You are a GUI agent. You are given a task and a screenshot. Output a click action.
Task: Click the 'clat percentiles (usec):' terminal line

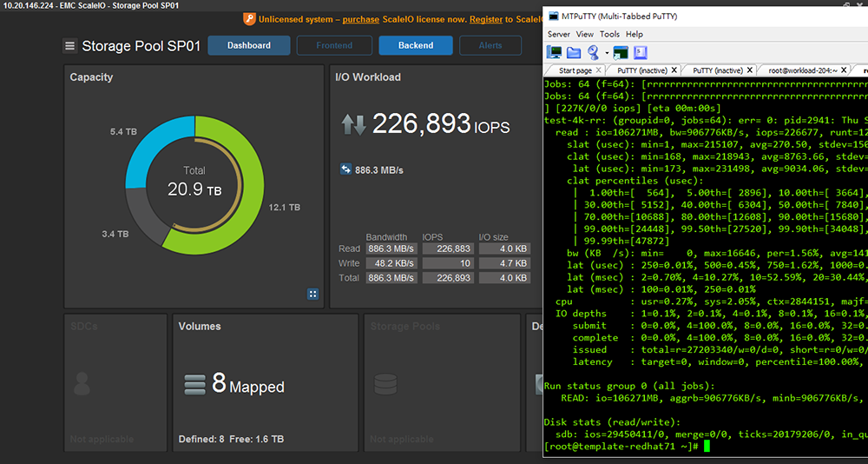pyautogui.click(x=636, y=181)
